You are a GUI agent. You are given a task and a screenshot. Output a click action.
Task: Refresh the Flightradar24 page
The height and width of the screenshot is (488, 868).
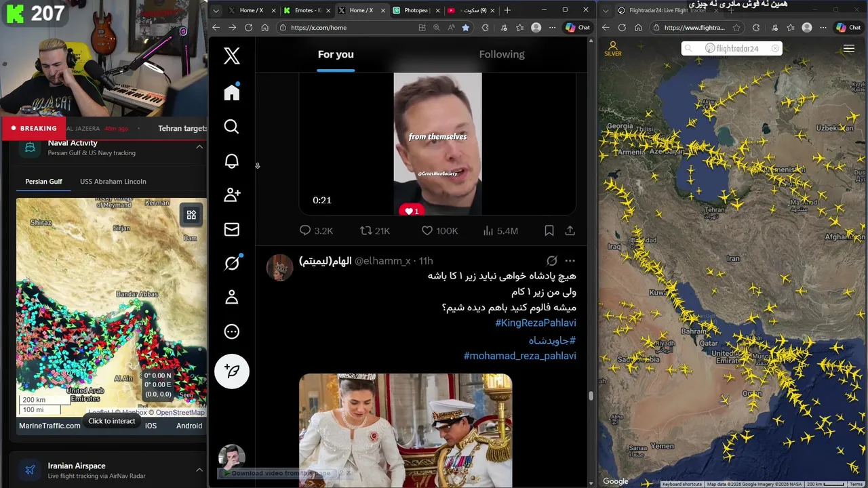[x=622, y=28]
